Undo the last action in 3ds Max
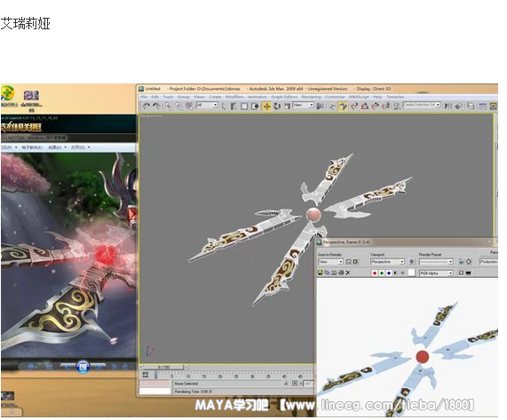Viewport: 507px width, 420px height. 147,106
